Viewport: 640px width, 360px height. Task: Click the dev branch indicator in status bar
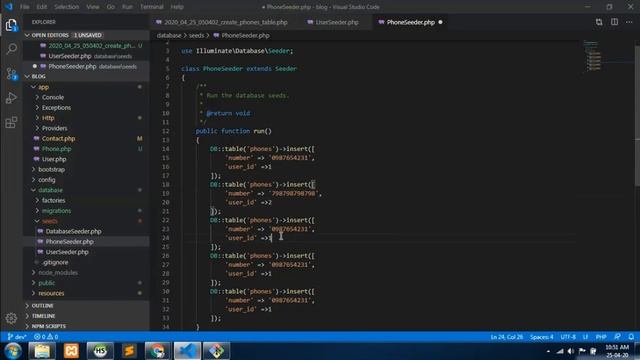17,337
